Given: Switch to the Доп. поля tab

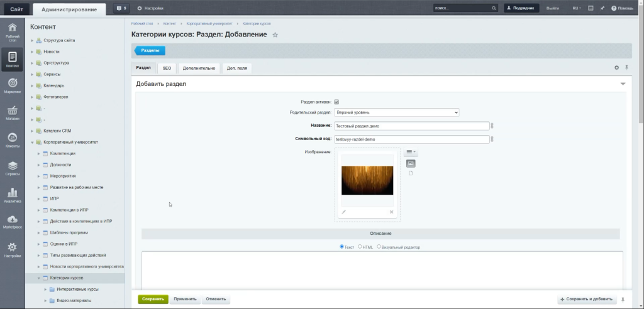Looking at the screenshot, I should coord(236,68).
